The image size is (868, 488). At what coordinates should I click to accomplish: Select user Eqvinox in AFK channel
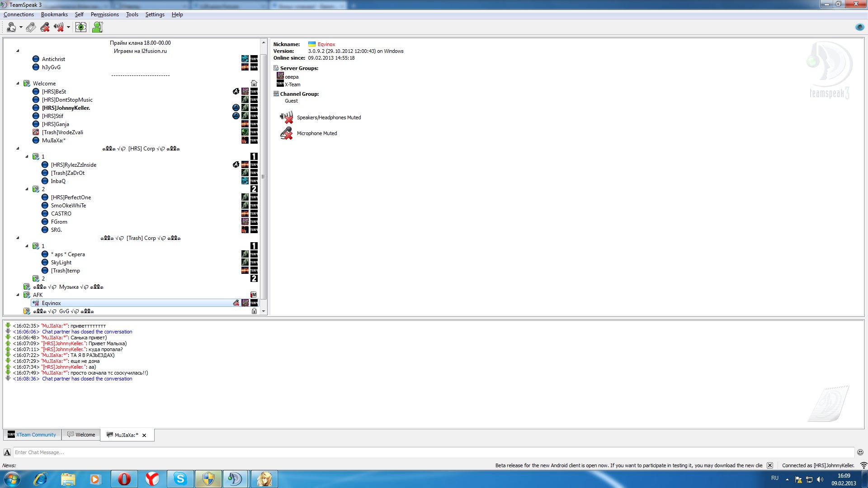pyautogui.click(x=51, y=303)
